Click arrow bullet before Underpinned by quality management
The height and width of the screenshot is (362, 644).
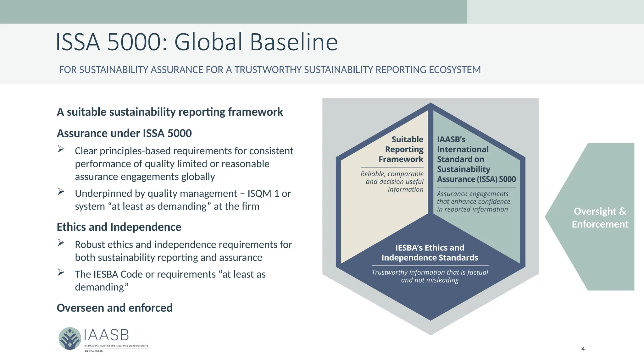61,191
